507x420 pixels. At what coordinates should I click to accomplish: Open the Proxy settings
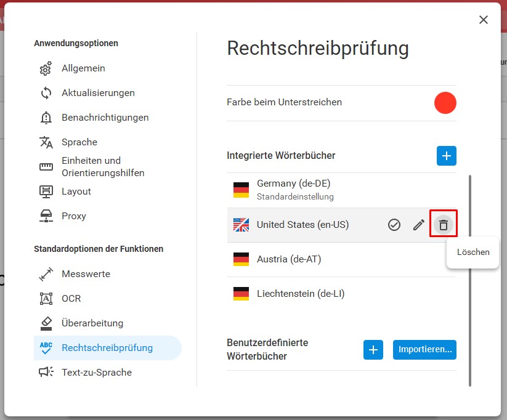(107, 216)
